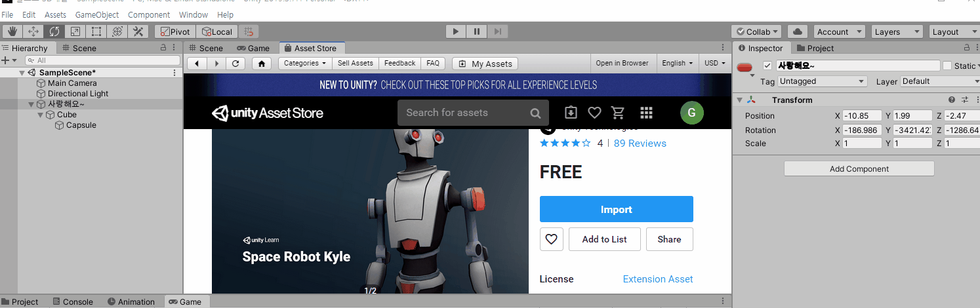980x308 pixels.
Task: Pause the game playback
Action: coord(476,31)
